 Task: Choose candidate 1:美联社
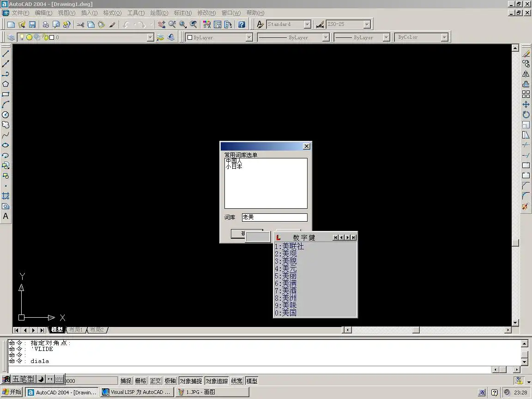[x=290, y=246]
